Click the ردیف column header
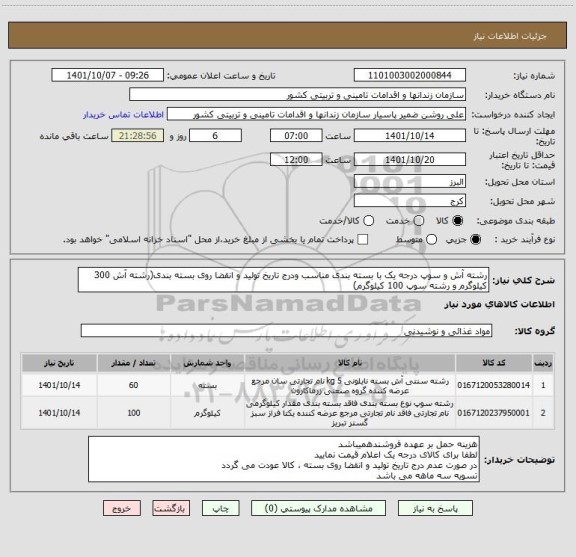576x557 pixels. [543, 363]
